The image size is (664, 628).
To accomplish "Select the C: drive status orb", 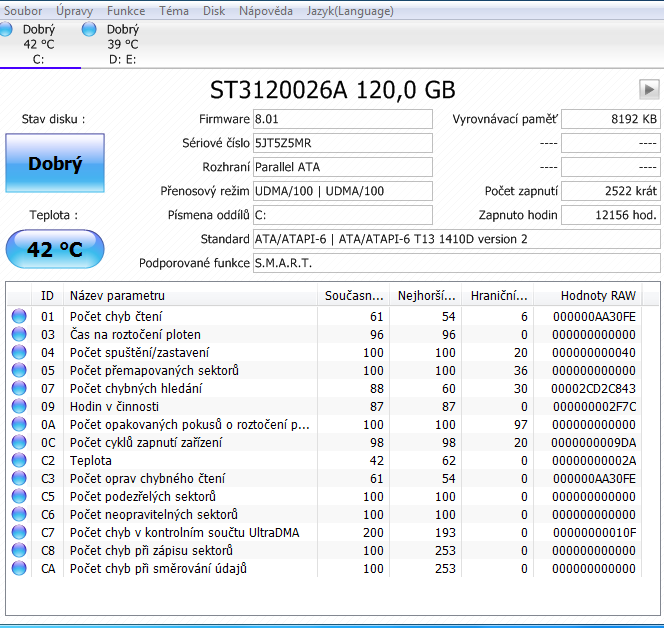I will [x=7, y=30].
